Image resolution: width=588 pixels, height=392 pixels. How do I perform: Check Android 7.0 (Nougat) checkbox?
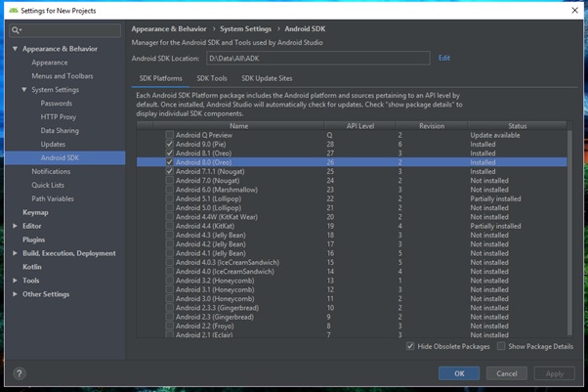pyautogui.click(x=170, y=180)
